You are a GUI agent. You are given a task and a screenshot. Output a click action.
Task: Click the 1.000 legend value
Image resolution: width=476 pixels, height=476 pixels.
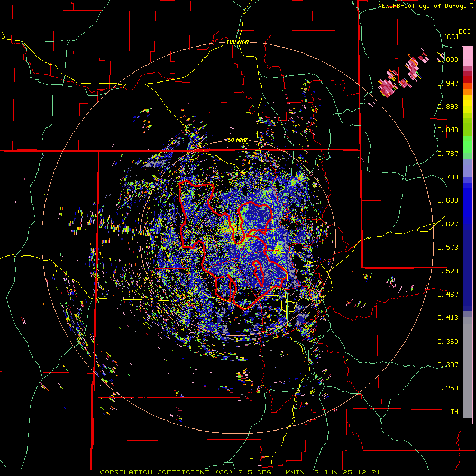(x=448, y=59)
